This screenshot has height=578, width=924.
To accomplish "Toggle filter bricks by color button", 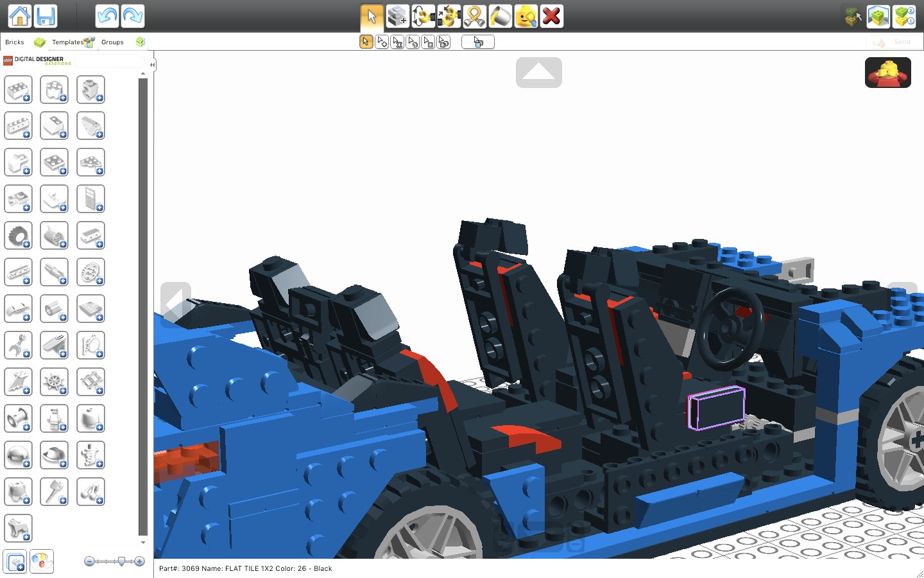I will point(42,562).
